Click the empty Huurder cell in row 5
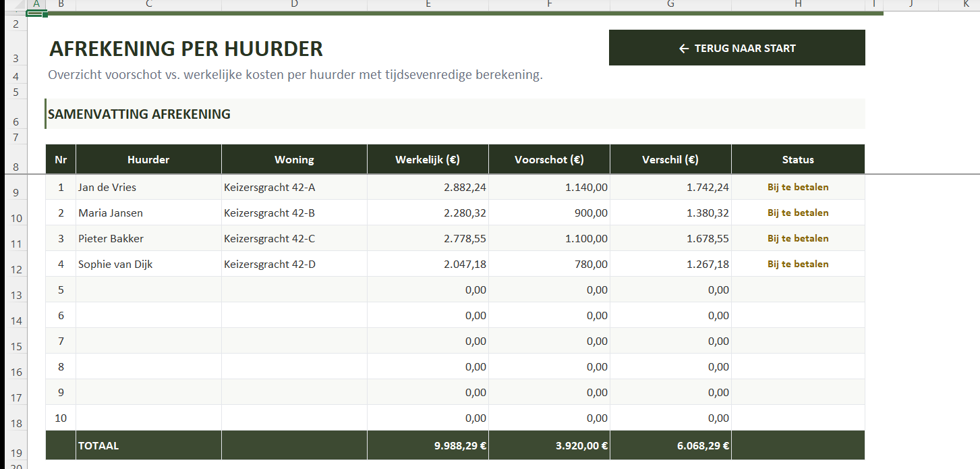Viewport: 980px width, 469px height. coord(148,289)
